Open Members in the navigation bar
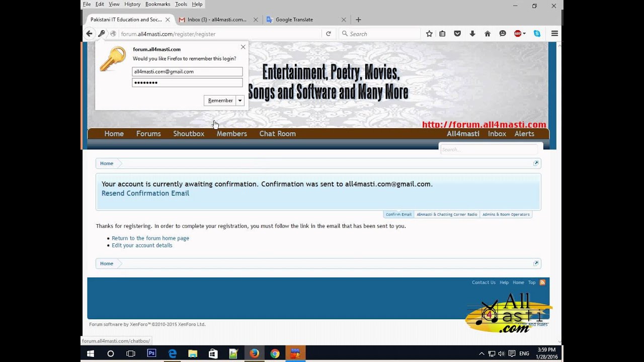 (x=232, y=134)
